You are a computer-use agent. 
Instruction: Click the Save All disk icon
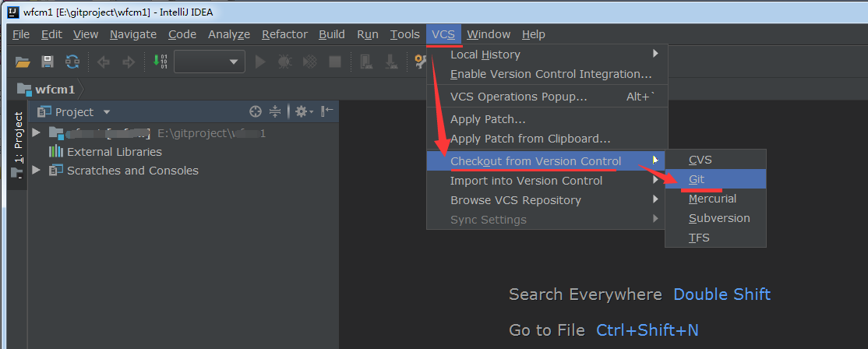[48, 62]
